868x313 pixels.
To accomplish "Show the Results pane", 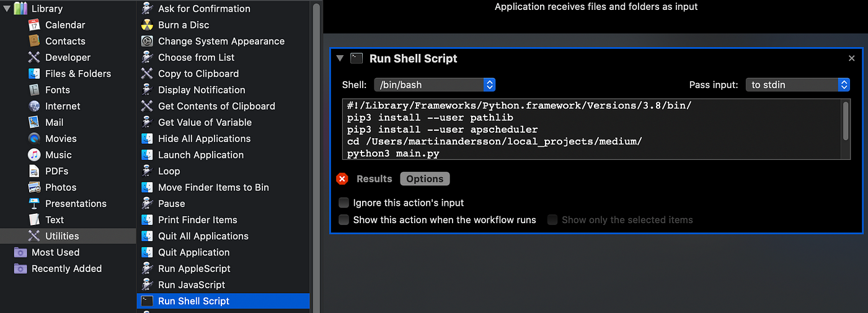I will click(374, 179).
